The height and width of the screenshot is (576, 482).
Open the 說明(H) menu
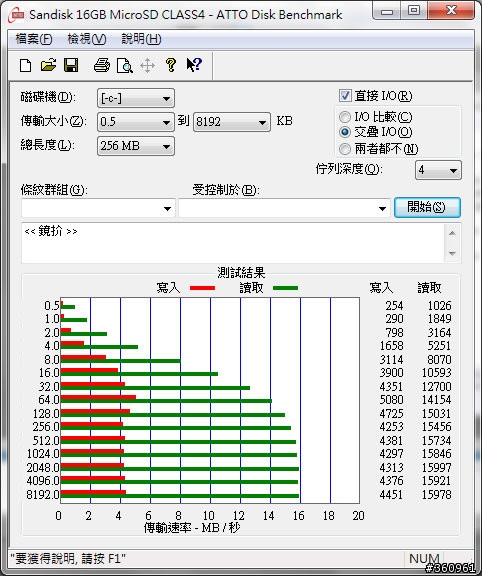pos(141,39)
